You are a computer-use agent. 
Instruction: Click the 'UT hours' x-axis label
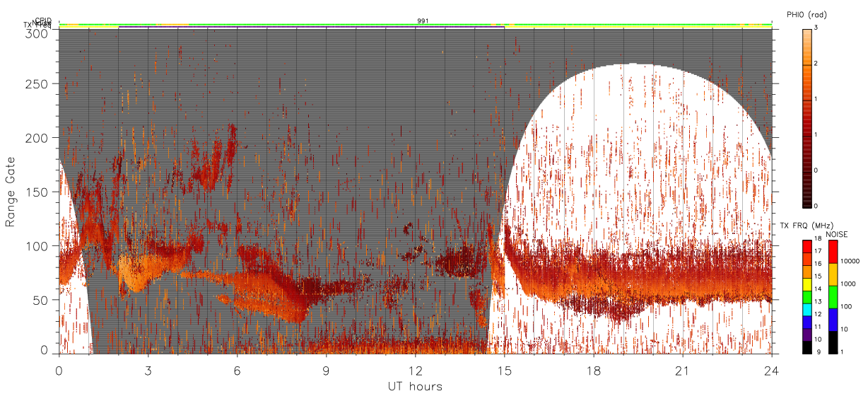[x=415, y=386]
